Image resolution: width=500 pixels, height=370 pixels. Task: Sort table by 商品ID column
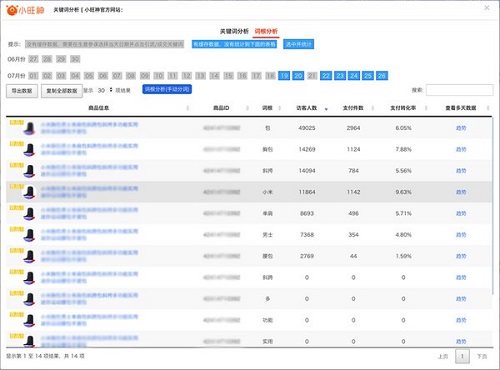pos(221,108)
